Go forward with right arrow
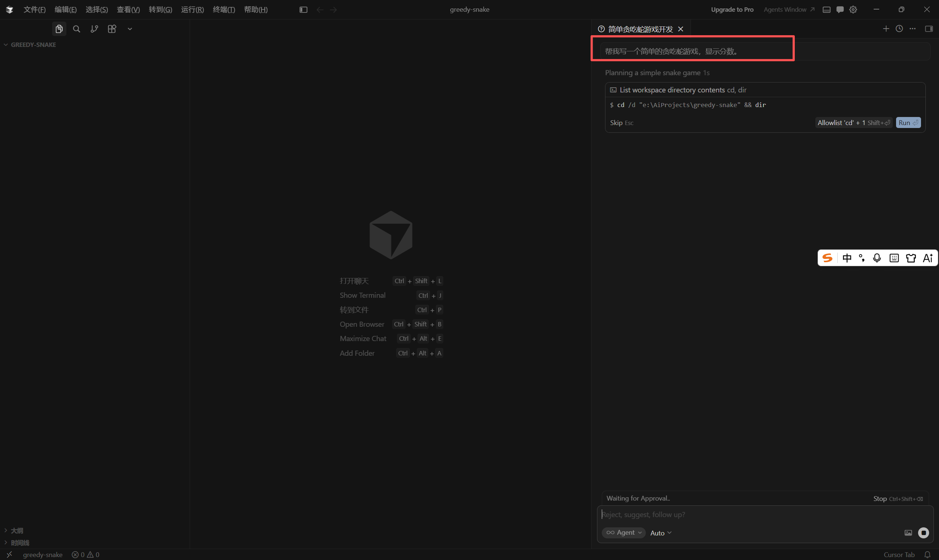 (x=333, y=10)
